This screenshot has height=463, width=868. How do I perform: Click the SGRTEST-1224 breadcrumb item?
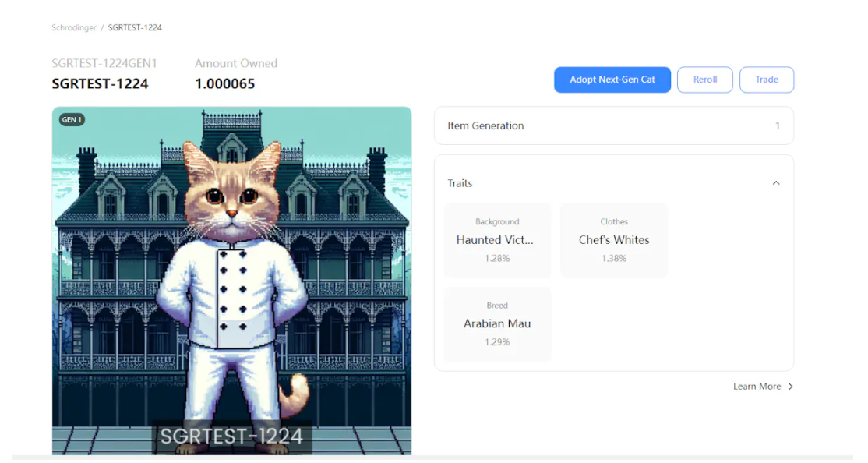point(135,28)
